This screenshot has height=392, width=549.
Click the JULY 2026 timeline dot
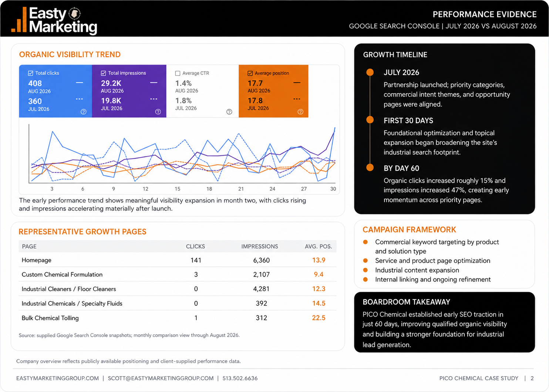[370, 72]
